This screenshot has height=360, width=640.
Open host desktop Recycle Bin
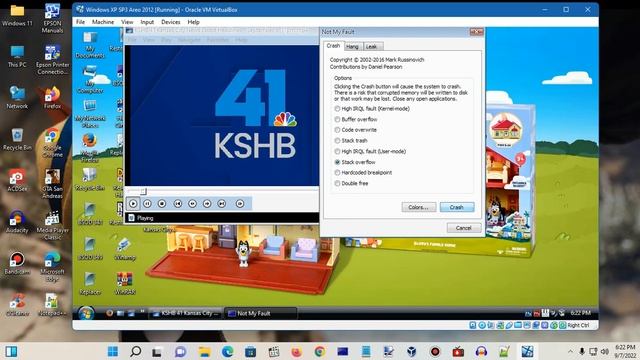click(17, 139)
